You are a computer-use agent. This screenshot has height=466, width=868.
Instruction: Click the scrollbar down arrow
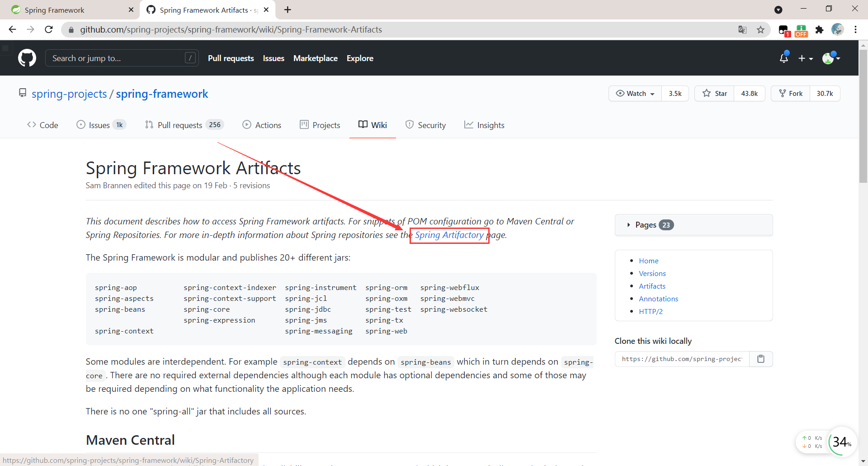863,461
